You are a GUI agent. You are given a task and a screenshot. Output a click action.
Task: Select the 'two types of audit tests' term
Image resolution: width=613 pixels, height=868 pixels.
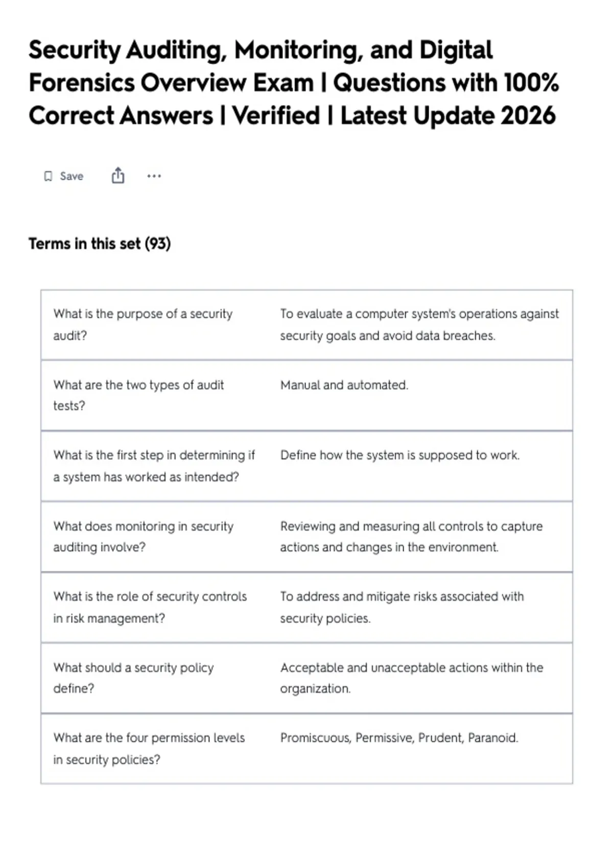[138, 395]
